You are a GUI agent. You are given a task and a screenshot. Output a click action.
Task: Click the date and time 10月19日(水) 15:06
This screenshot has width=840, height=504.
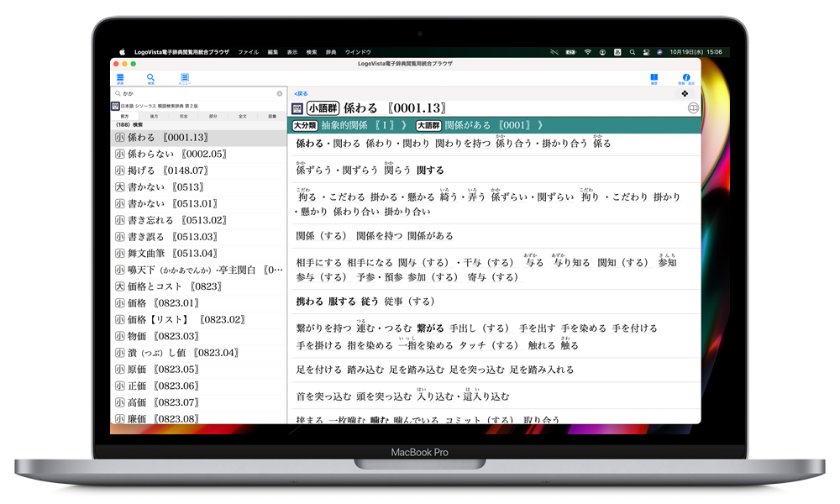(x=696, y=52)
